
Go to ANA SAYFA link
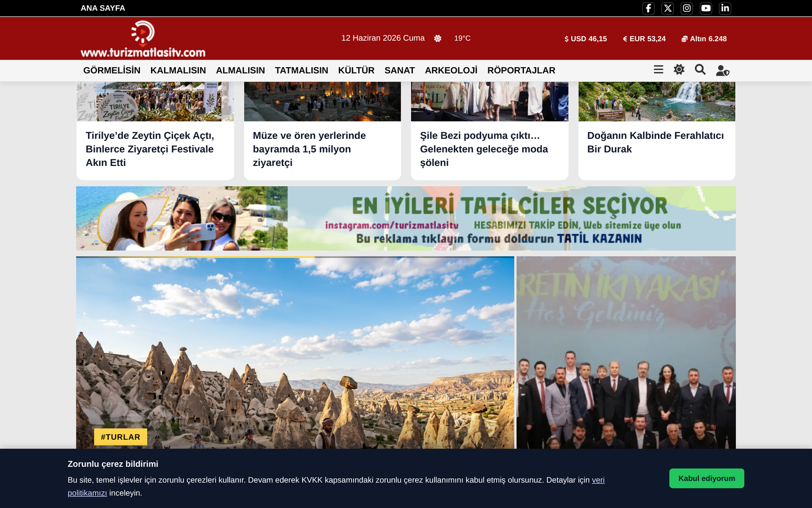(x=103, y=8)
